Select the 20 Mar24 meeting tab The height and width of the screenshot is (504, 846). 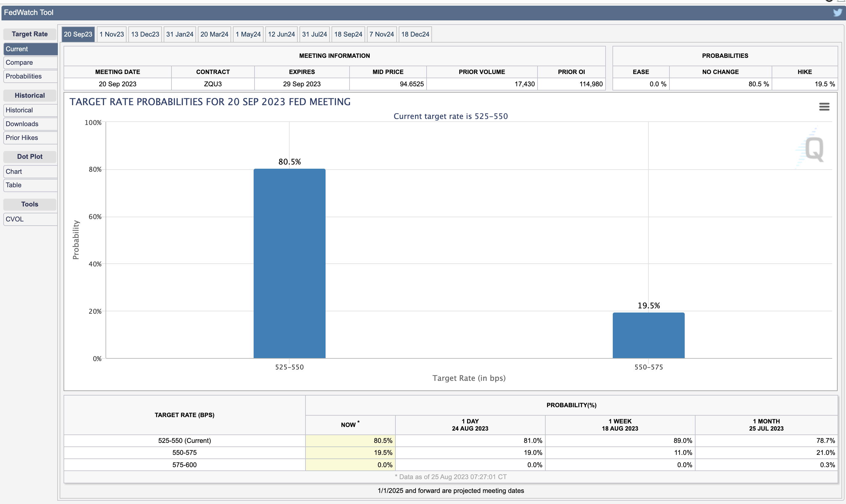[x=214, y=34]
